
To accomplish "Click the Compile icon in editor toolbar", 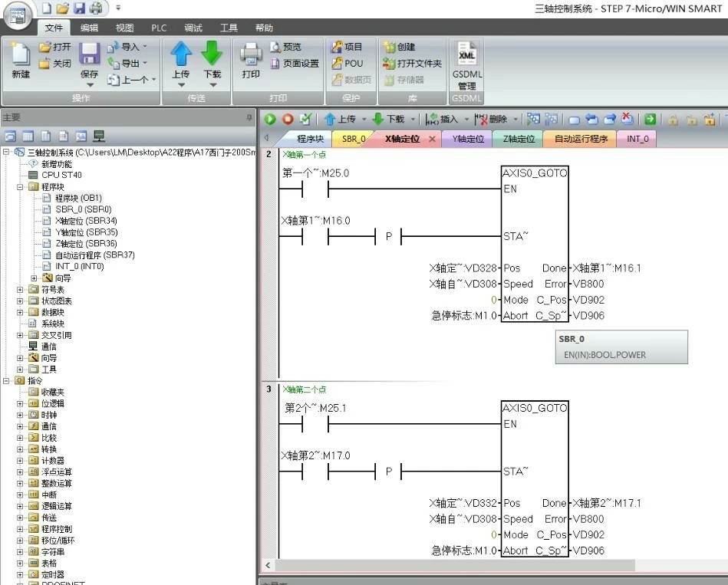I will (x=305, y=120).
